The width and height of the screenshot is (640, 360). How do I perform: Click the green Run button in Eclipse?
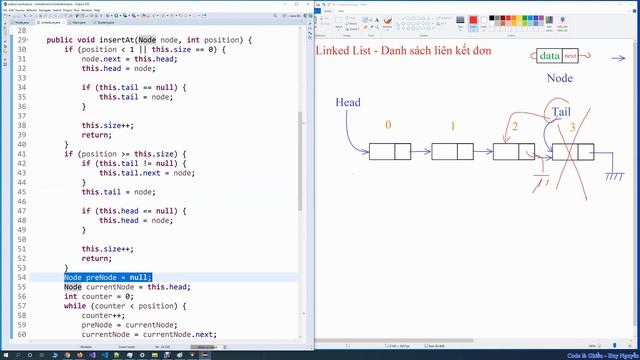[116, 16]
